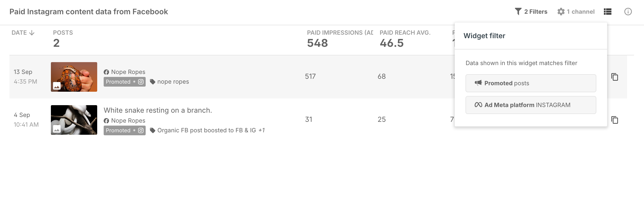Open the 2 Filters funnel icon
The image size is (644, 213).
click(x=518, y=12)
